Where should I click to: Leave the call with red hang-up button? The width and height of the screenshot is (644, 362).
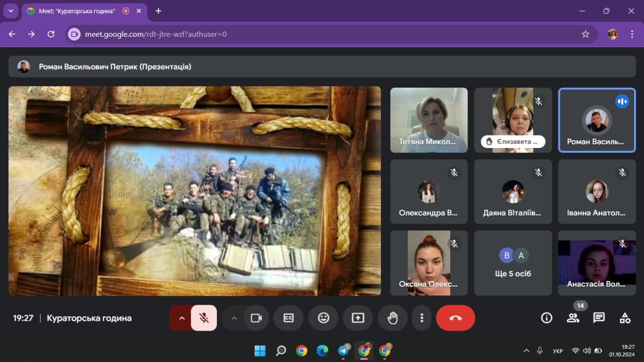click(x=455, y=318)
